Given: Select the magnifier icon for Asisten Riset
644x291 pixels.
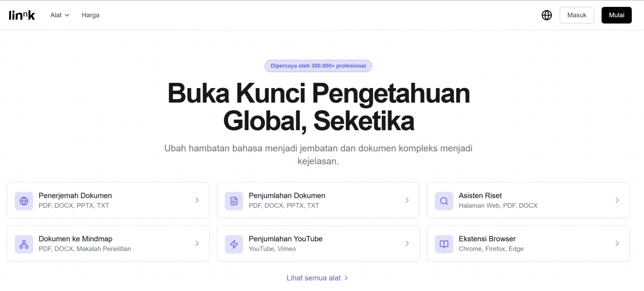Looking at the screenshot, I should coord(444,201).
